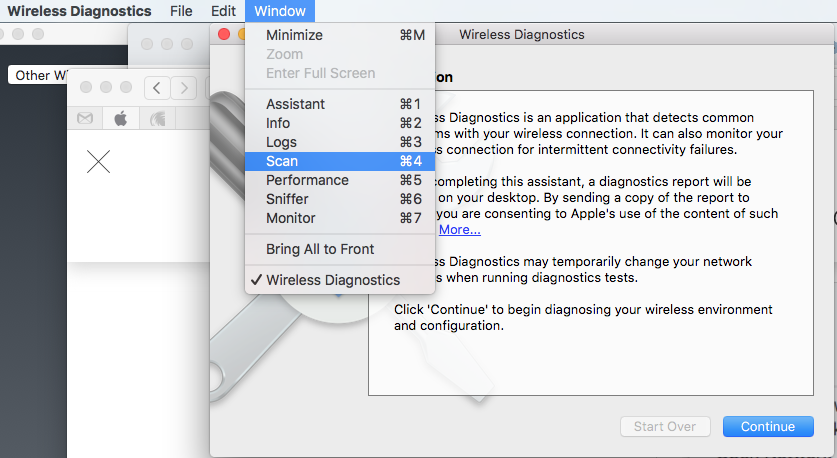This screenshot has height=458, width=837.
Task: Click the back arrow in the browser toolbar
Action: click(157, 88)
